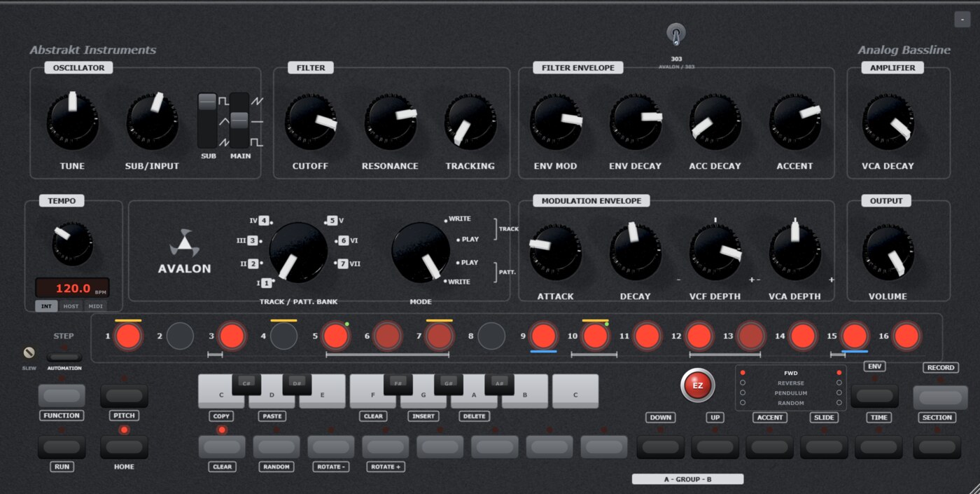Click the VCF DEPTH knob
This screenshot has height=494, width=980.
(715, 252)
